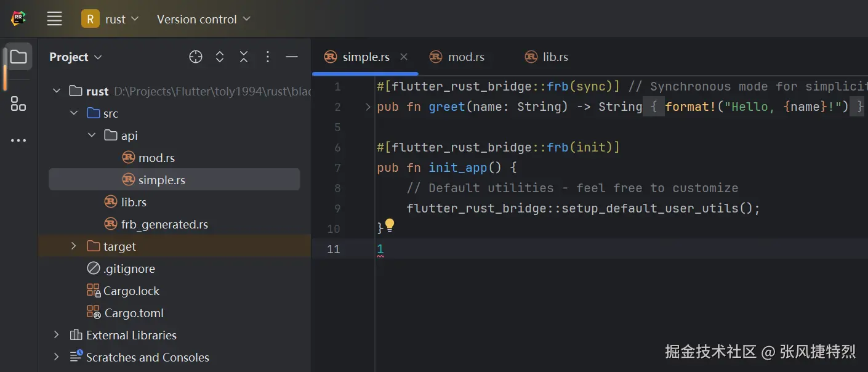Click the Cargo.lock file icon
This screenshot has height=372, width=868.
(94, 291)
